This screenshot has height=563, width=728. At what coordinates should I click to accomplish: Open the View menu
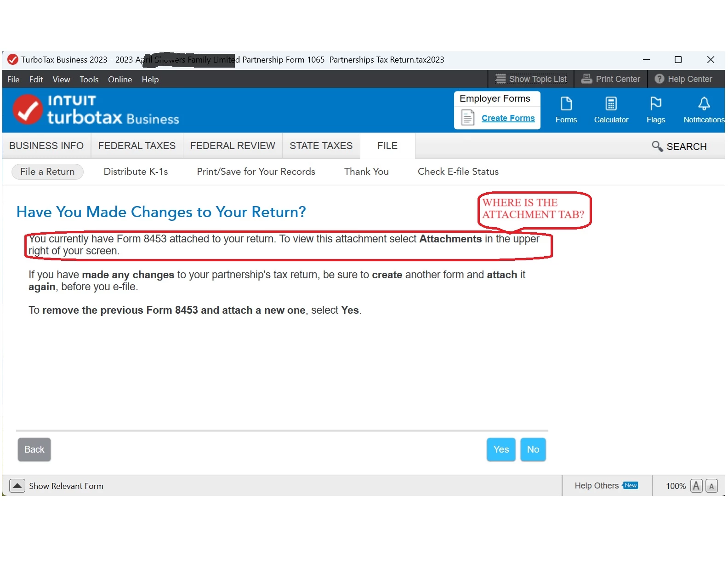pyautogui.click(x=61, y=79)
